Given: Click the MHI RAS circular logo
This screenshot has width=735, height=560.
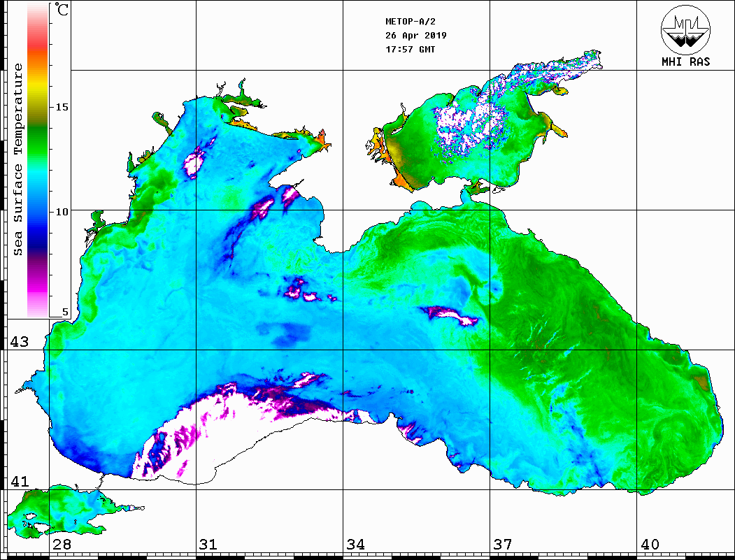Looking at the screenshot, I should coord(685,30).
